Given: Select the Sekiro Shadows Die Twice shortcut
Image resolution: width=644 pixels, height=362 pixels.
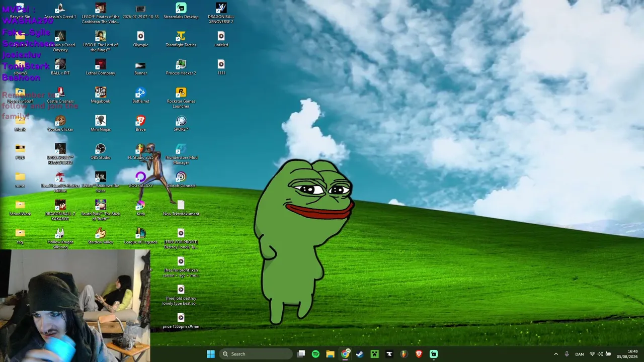Looking at the screenshot, I should pos(100,182).
